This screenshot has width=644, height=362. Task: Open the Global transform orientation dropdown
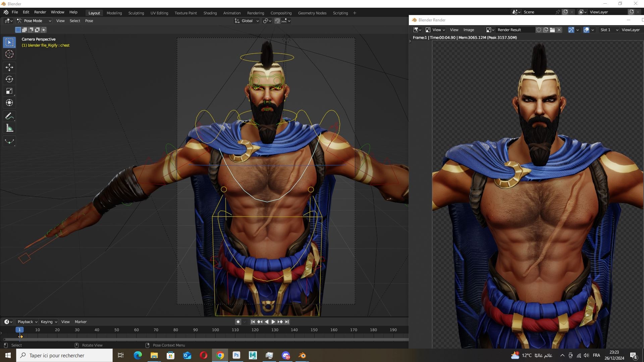point(247,21)
